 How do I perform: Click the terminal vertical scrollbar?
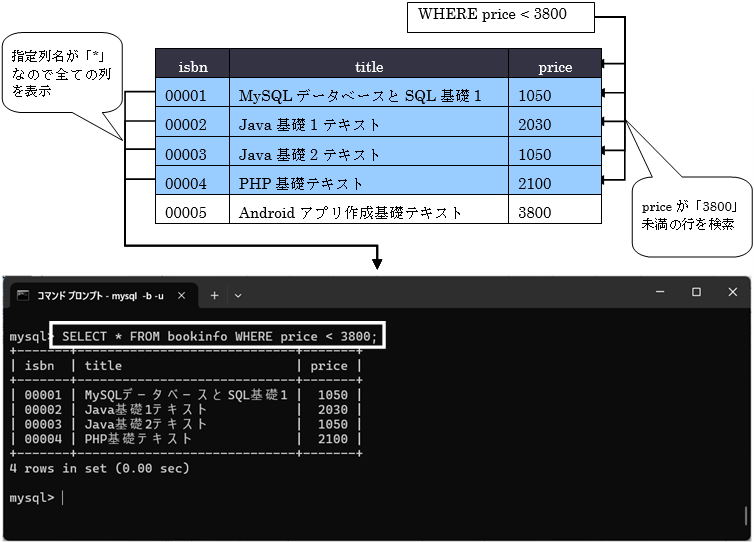tap(746, 515)
